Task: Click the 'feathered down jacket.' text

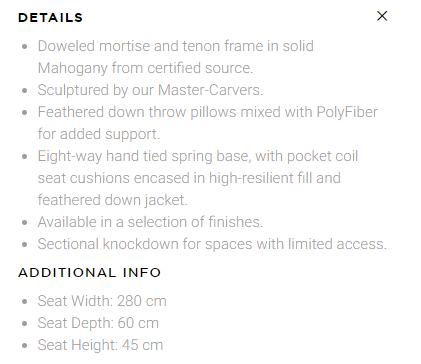Action: (113, 200)
